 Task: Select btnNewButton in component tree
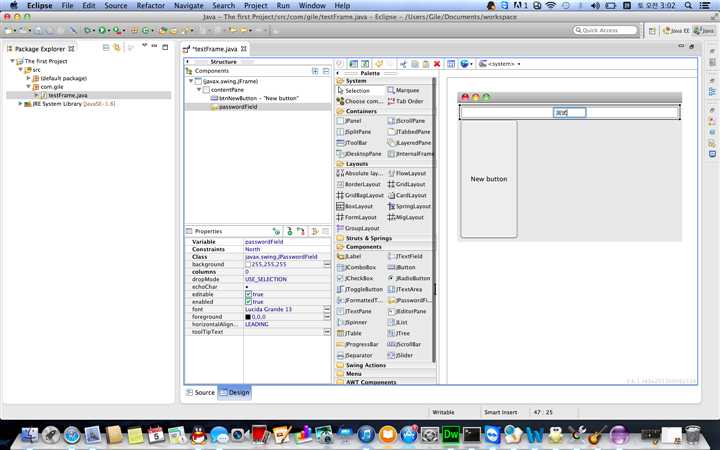point(254,98)
